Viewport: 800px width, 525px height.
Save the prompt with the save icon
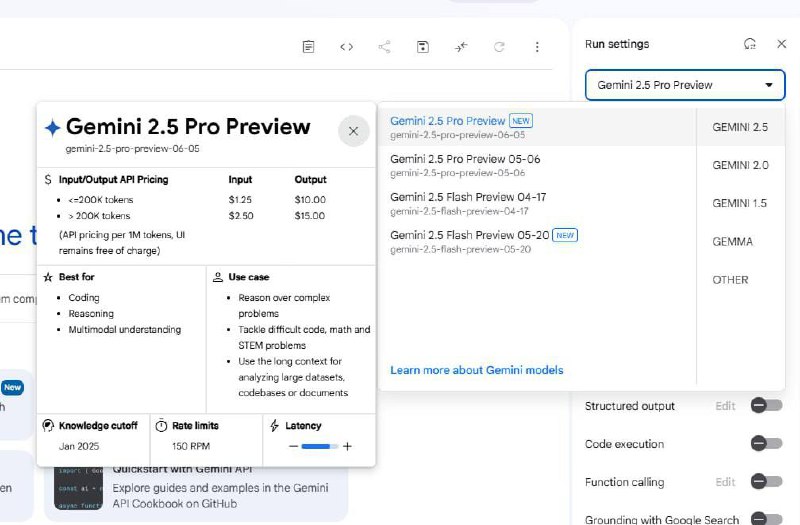point(422,47)
